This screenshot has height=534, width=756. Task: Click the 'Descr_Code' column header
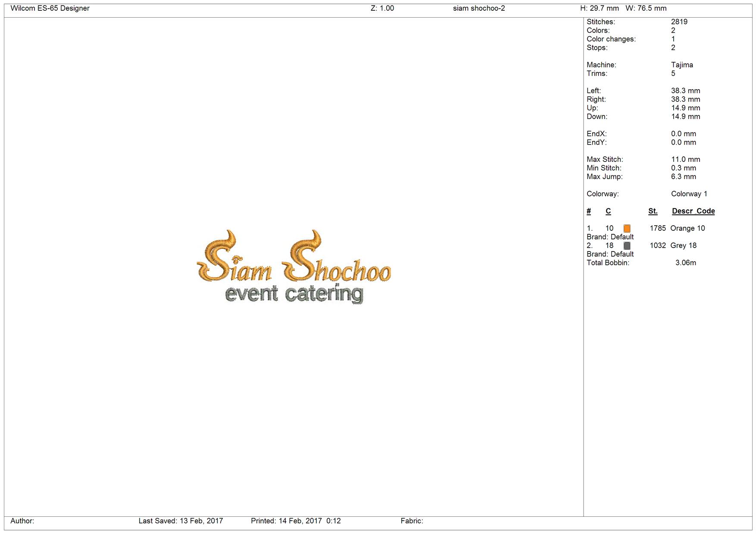[x=693, y=211]
